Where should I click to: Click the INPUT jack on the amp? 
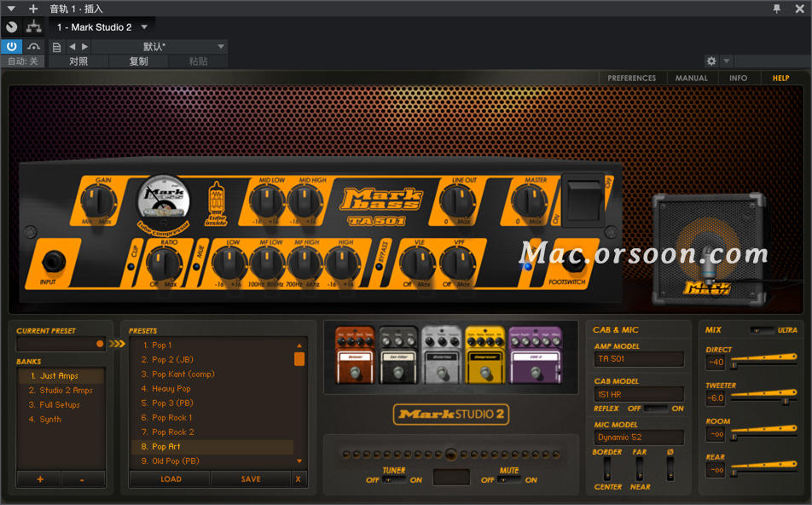click(53, 262)
